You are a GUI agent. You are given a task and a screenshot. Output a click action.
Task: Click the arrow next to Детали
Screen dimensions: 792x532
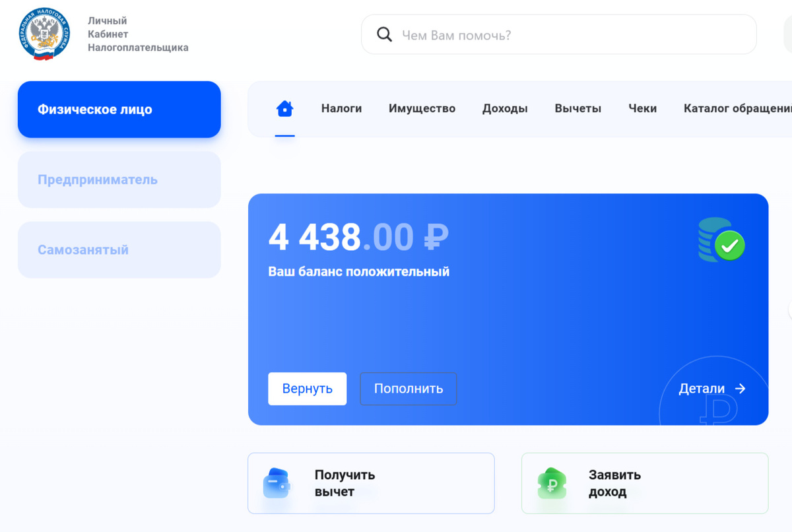click(x=740, y=389)
